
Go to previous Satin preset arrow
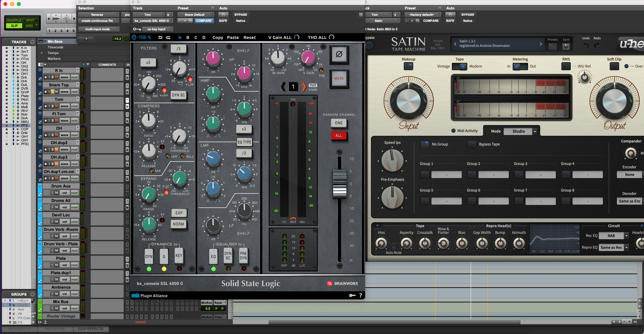(x=455, y=44)
